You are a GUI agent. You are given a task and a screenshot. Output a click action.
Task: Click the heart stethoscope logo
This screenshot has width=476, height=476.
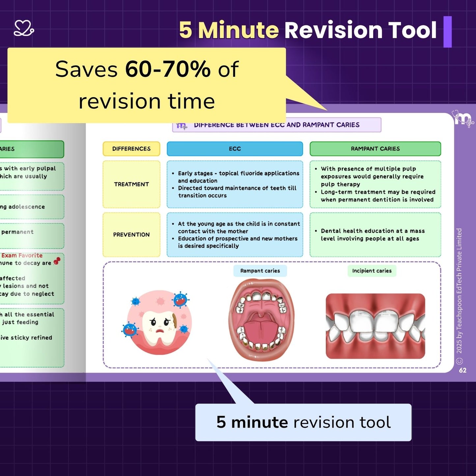24,28
